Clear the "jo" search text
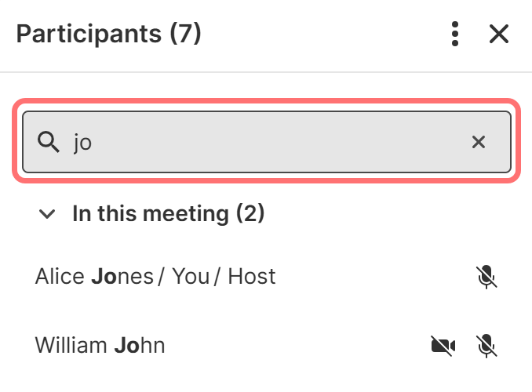532x392 pixels. (479, 142)
